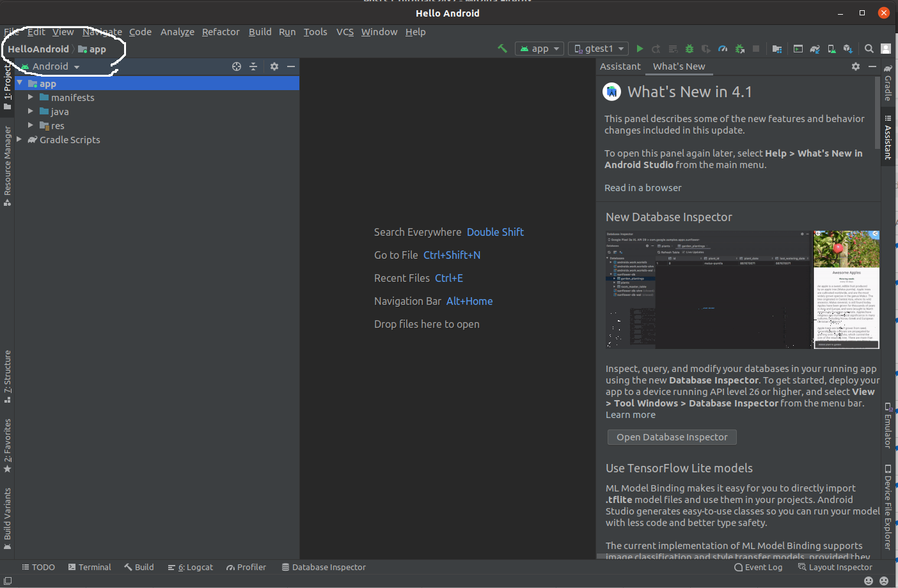Toggle the Gradle tool window

coord(888,82)
